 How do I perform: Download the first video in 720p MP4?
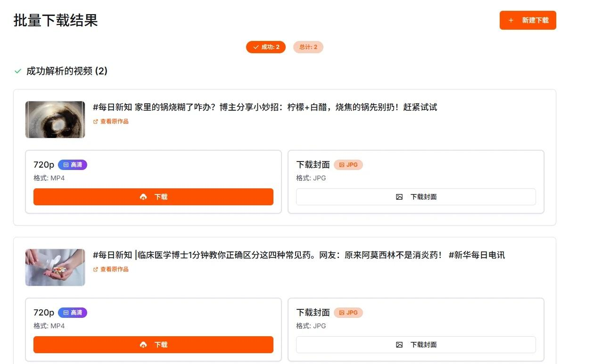point(153,197)
